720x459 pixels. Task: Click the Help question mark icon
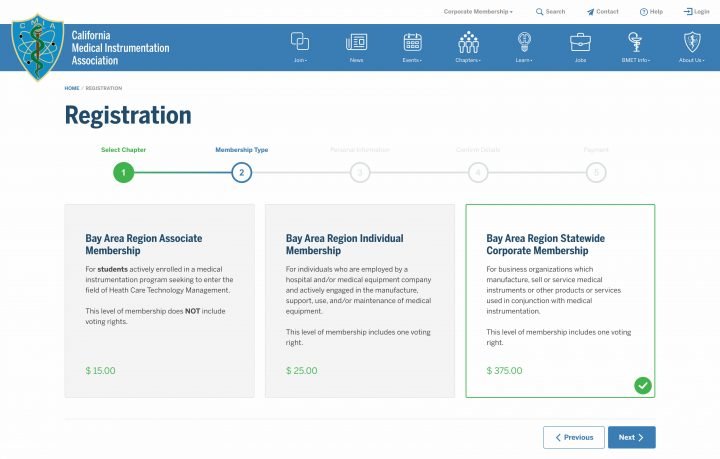pyautogui.click(x=644, y=11)
